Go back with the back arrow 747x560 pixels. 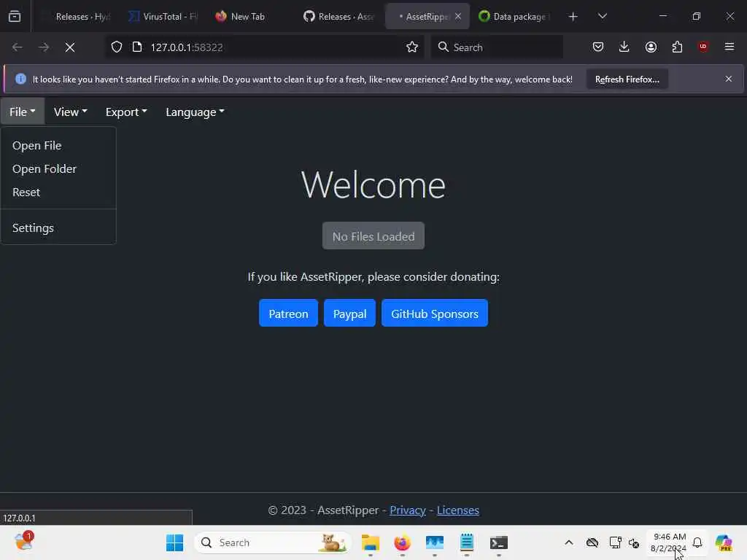[x=18, y=47]
